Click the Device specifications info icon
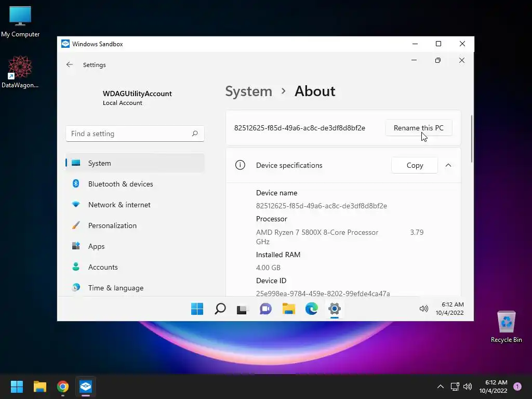 (x=240, y=165)
